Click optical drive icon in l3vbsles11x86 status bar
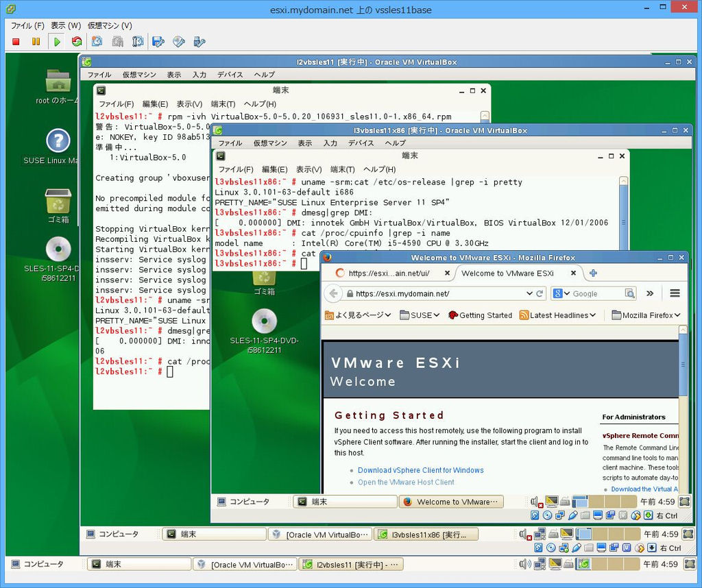702x588 pixels. 547,515
